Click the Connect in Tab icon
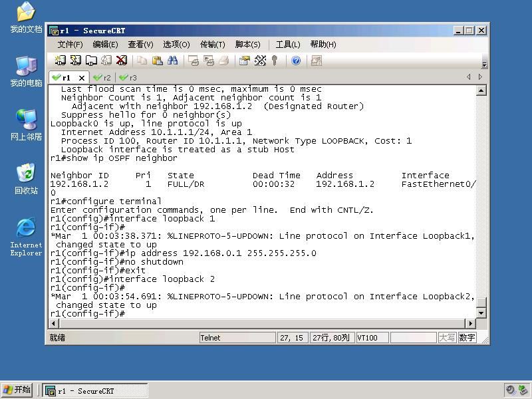 tap(91, 61)
